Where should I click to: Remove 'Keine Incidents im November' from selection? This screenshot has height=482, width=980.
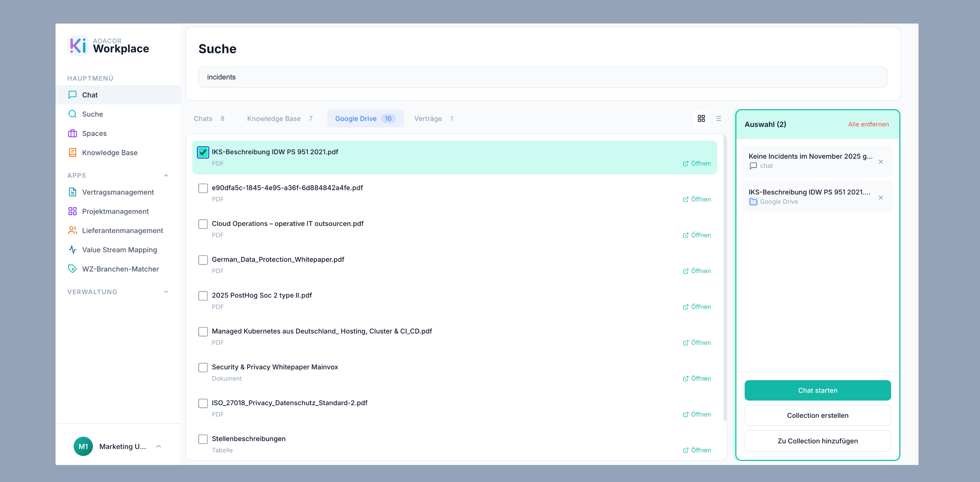(x=881, y=162)
